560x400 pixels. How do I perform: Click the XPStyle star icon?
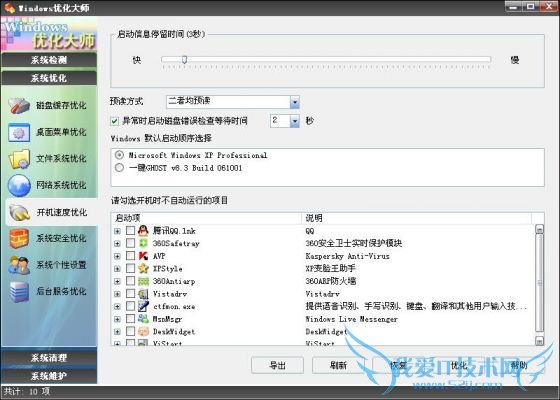tap(143, 268)
